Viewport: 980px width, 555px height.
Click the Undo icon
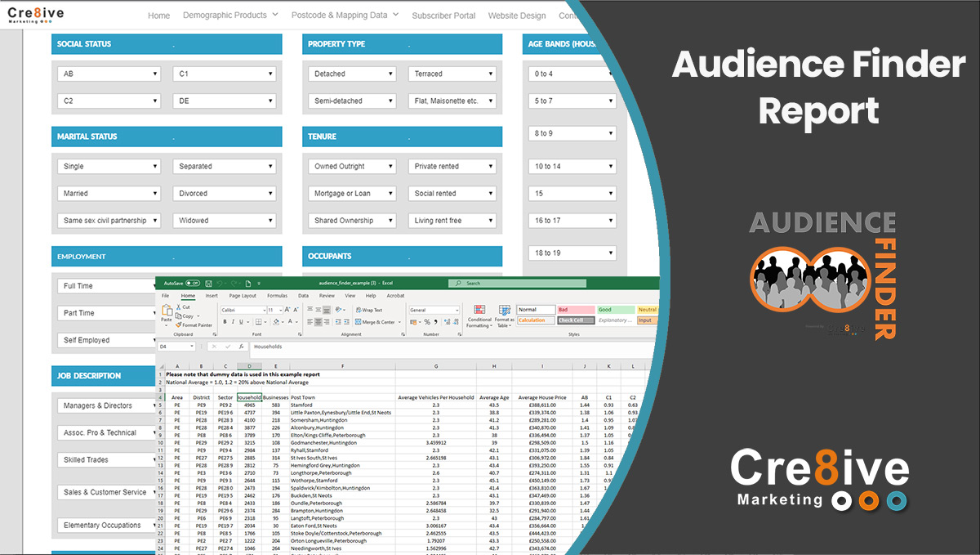[x=220, y=283]
